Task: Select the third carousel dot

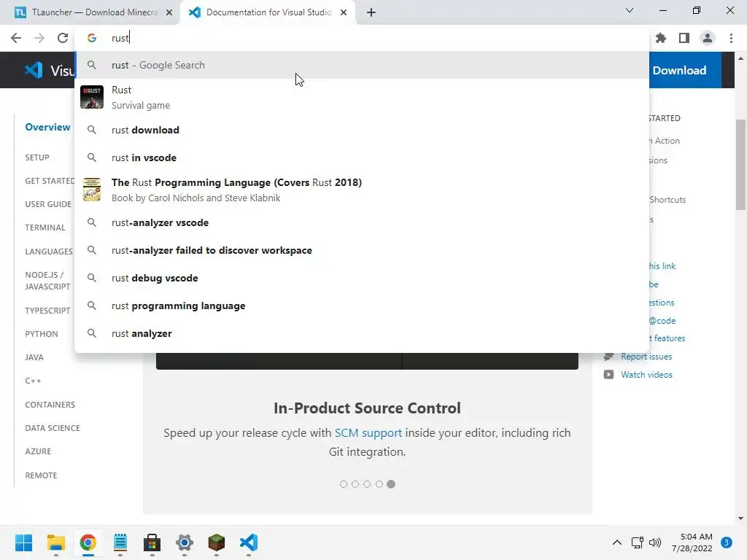Action: [x=367, y=484]
